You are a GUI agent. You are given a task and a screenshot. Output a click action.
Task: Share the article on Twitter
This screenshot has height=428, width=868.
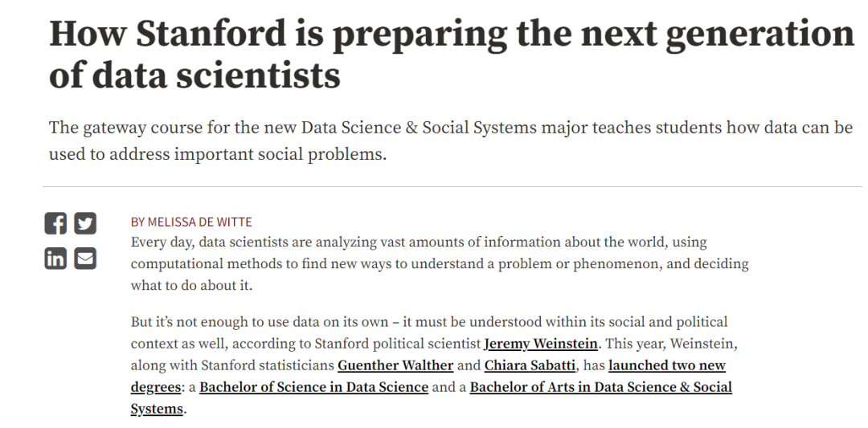click(85, 223)
